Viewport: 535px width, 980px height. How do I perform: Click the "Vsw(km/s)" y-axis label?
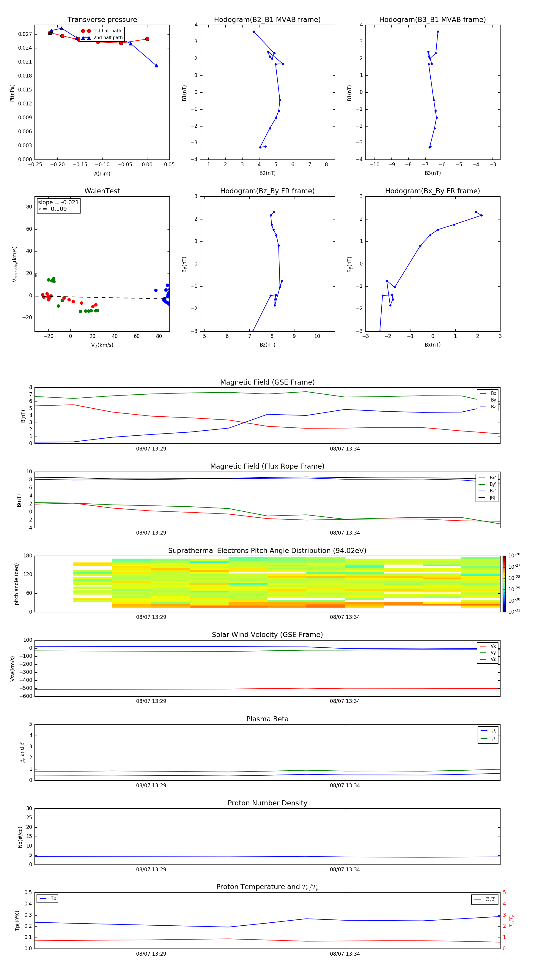pyautogui.click(x=12, y=668)
